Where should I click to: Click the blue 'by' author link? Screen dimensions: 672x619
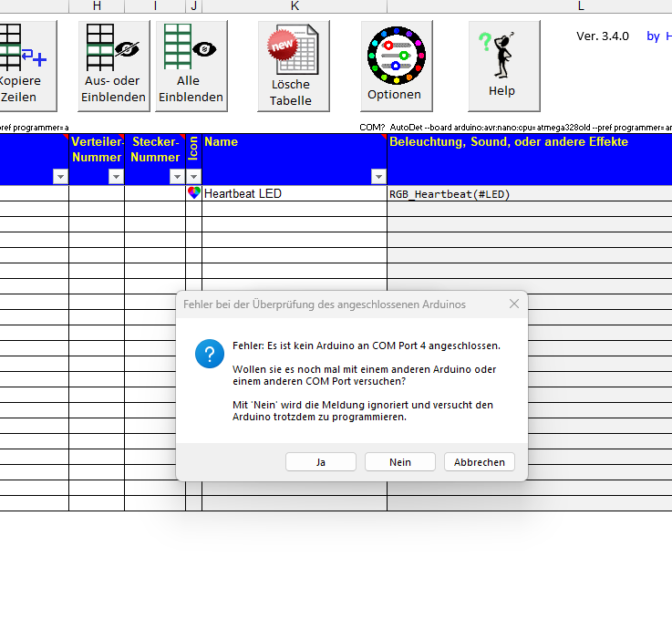tap(653, 36)
